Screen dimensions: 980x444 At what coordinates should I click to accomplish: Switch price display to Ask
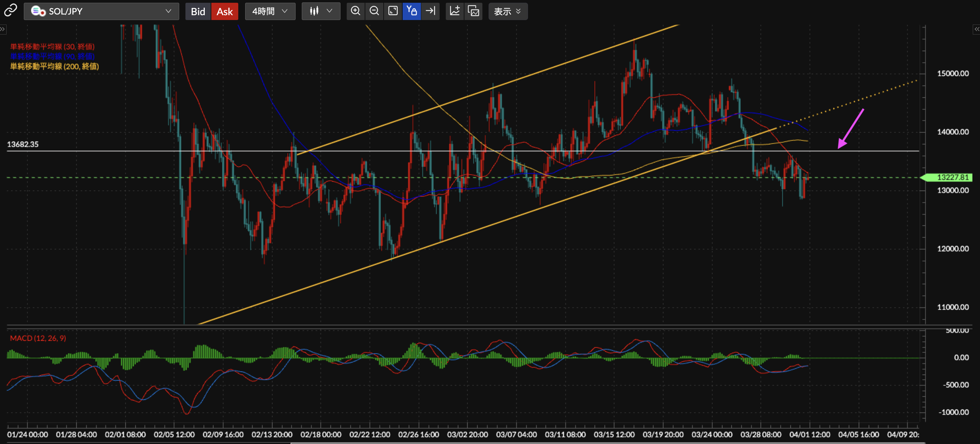tap(224, 11)
